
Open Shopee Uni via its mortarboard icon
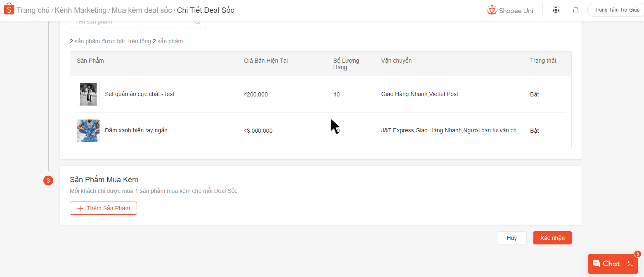tap(492, 10)
